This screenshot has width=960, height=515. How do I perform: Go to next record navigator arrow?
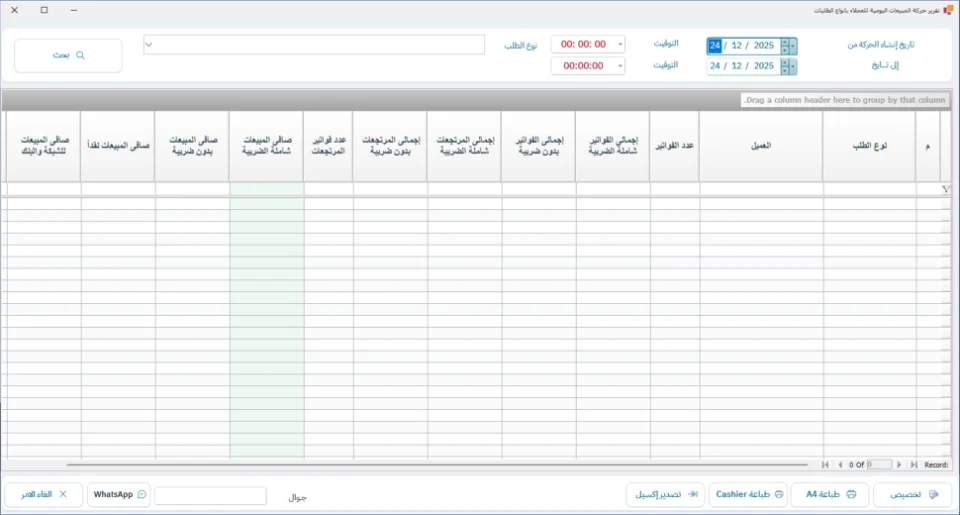(x=899, y=465)
